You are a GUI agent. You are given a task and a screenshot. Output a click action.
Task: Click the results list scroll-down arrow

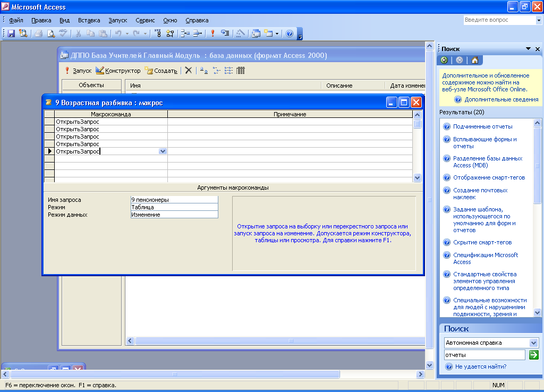(x=537, y=312)
